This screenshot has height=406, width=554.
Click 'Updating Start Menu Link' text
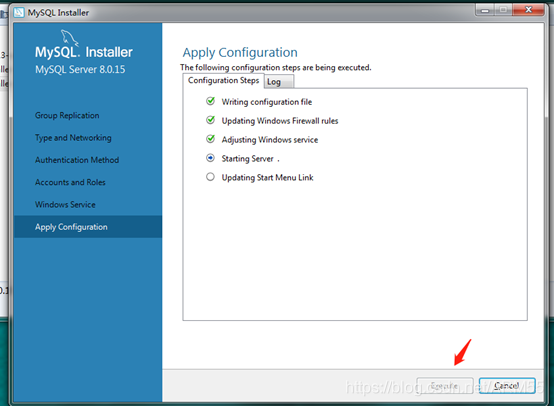click(x=267, y=177)
